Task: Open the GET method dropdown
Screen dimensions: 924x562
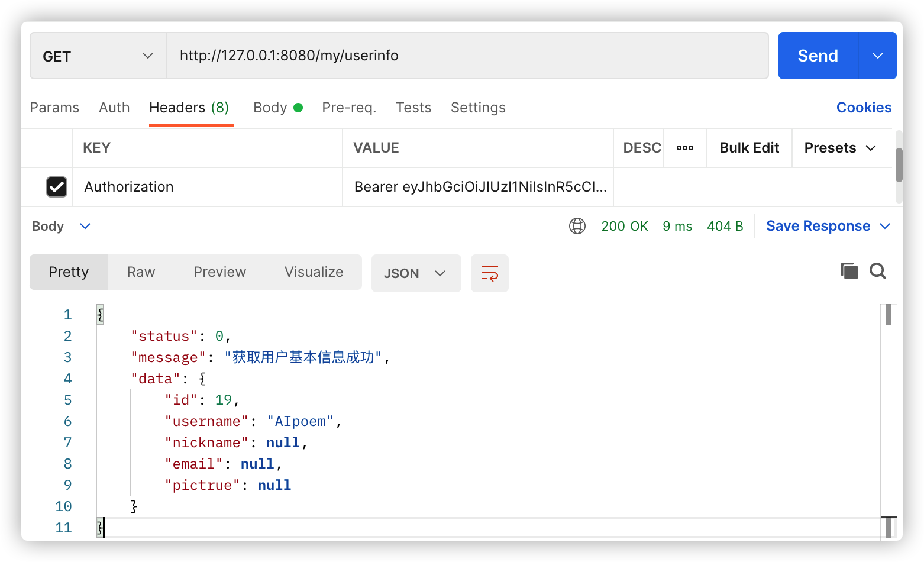Action: pyautogui.click(x=98, y=56)
